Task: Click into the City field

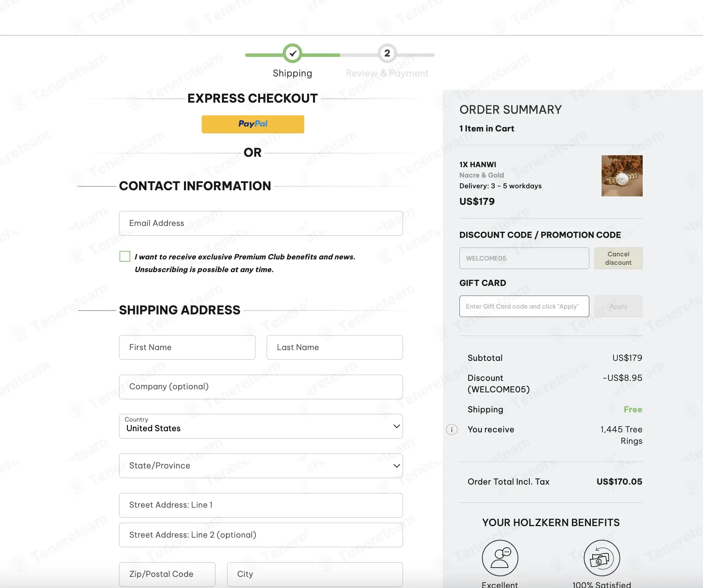Action: click(315, 575)
